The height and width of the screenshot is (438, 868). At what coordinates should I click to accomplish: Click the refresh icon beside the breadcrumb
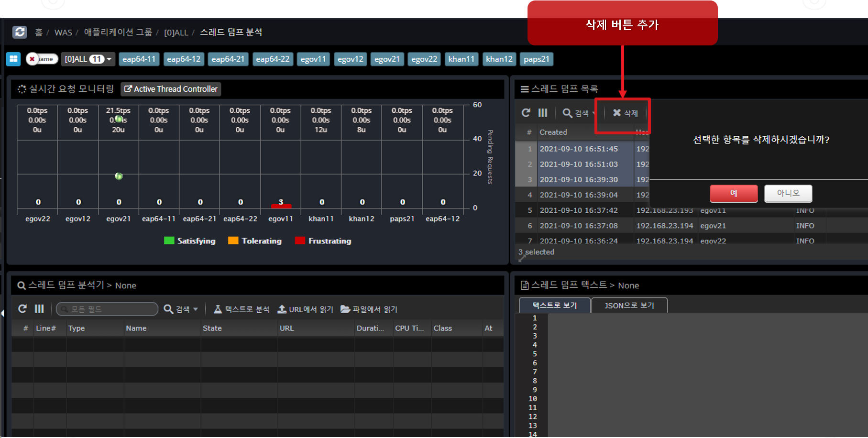click(x=20, y=32)
